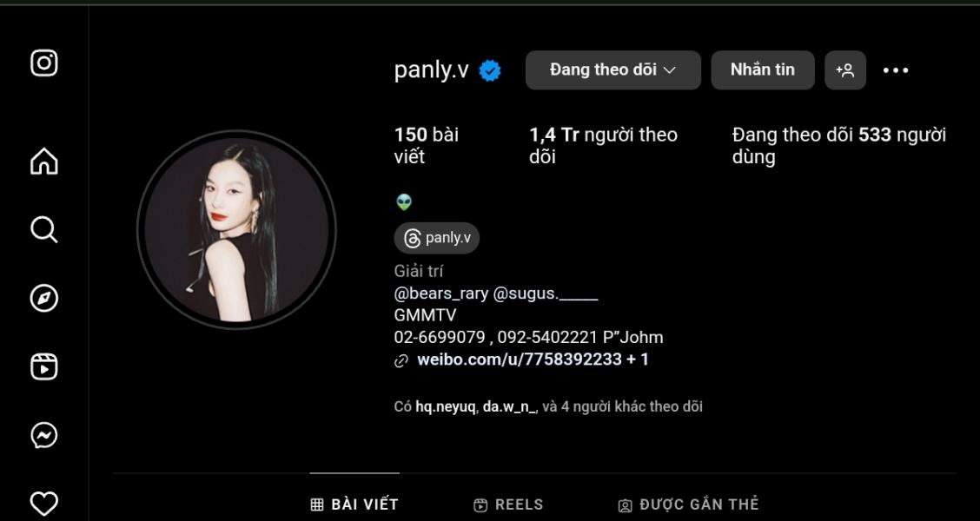The width and height of the screenshot is (980, 521).
Task: Click the "Nhắn tin" button
Action: pos(763,70)
